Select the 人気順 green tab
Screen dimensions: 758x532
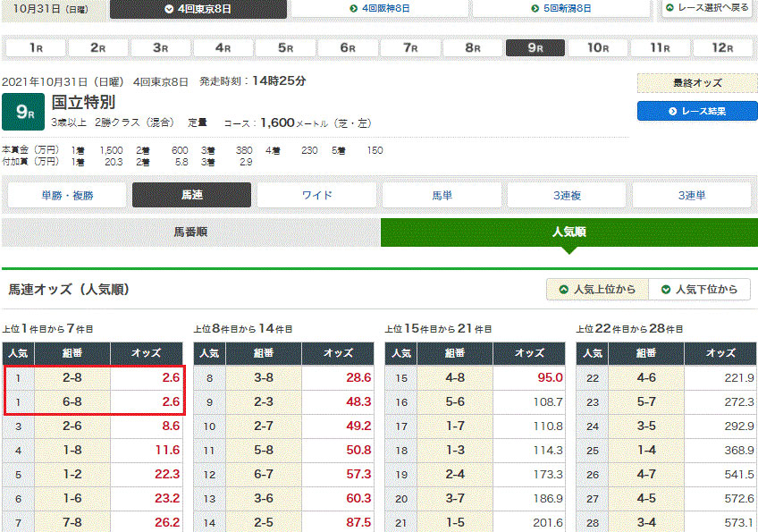click(568, 232)
